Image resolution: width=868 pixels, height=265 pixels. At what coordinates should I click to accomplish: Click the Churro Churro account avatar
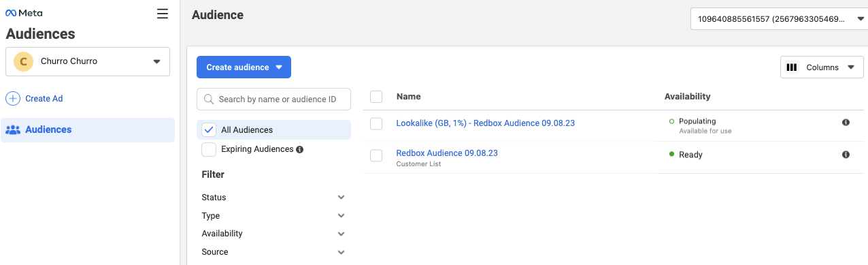(x=23, y=61)
